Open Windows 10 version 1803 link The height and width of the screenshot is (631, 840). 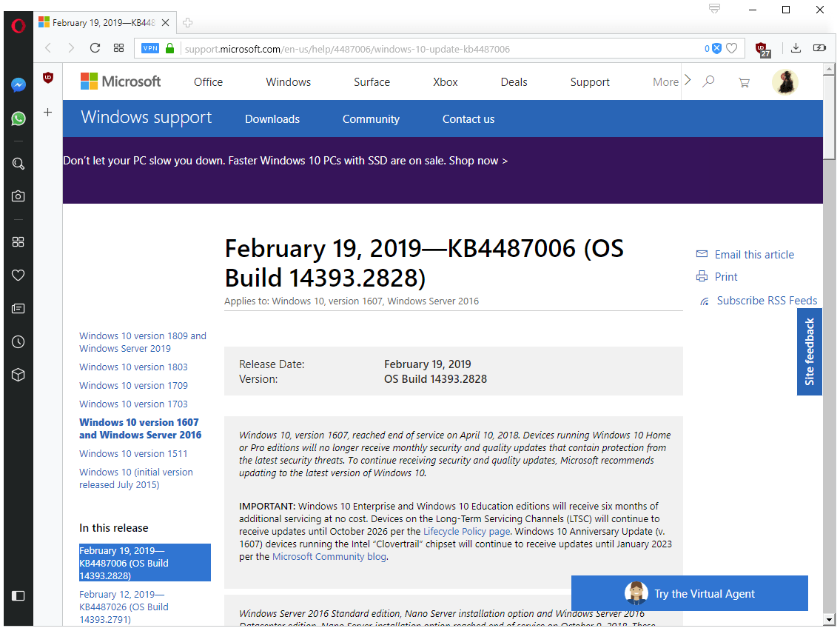pyautogui.click(x=133, y=367)
